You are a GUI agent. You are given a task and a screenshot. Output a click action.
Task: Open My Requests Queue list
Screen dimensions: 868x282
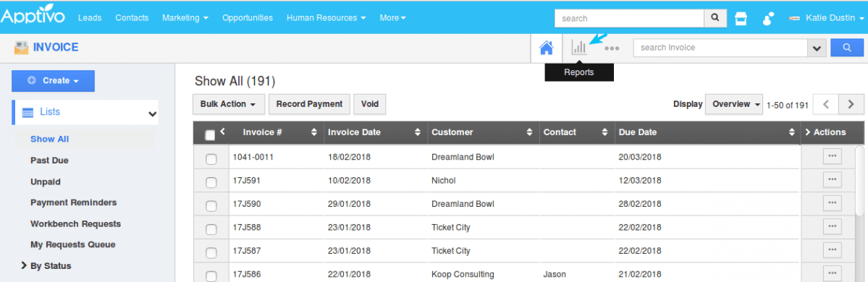click(x=73, y=244)
